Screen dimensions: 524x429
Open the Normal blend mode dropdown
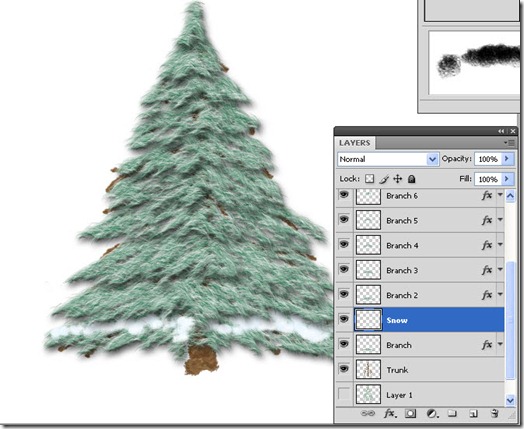pyautogui.click(x=388, y=159)
